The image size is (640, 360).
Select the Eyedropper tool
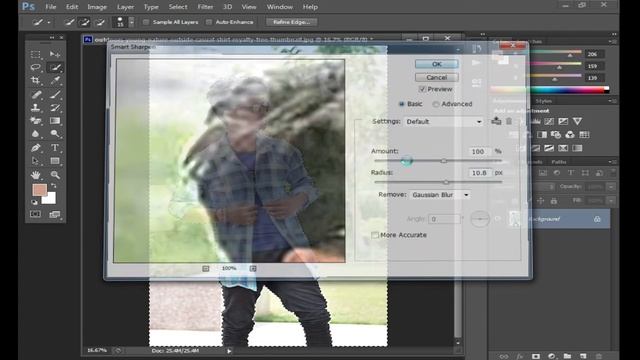coord(55,80)
